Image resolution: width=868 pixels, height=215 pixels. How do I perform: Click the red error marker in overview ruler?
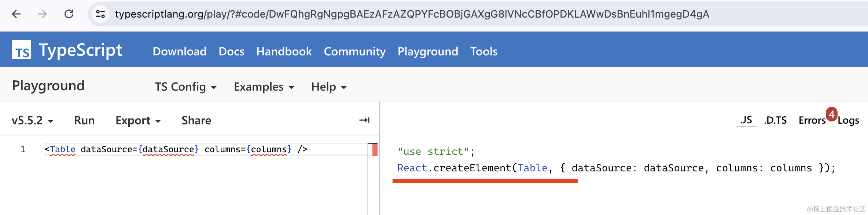(x=375, y=150)
